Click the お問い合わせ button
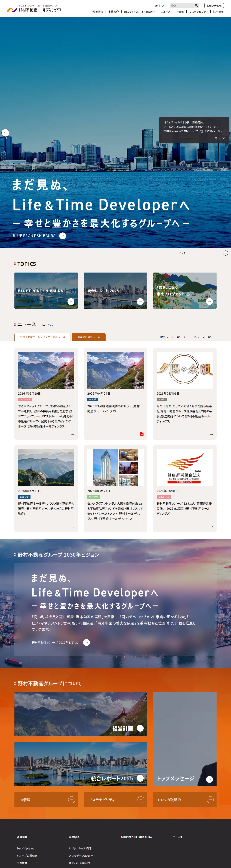Screen dimensions: 231x868 click(x=214, y=5)
